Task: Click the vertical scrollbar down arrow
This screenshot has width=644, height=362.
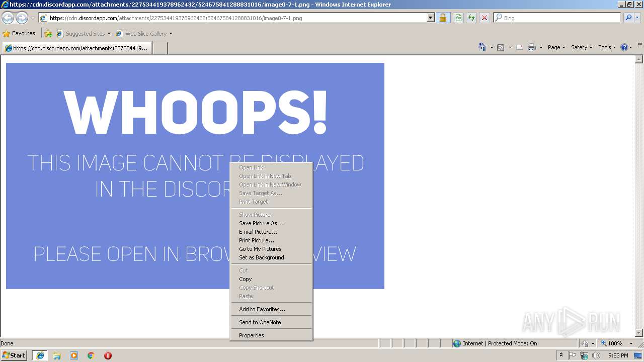Action: click(639, 333)
